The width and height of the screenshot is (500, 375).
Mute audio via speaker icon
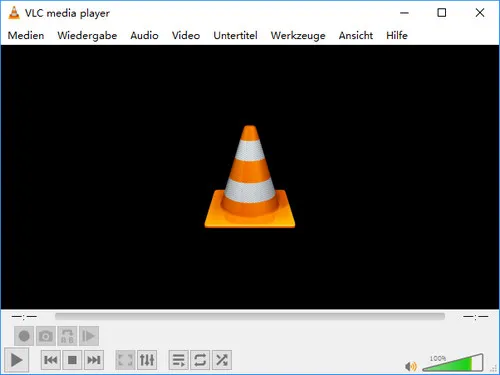click(411, 366)
